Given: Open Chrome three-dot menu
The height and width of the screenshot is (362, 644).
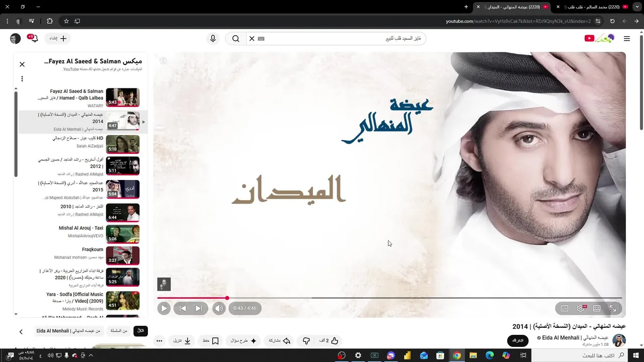Looking at the screenshot, I should click(x=7, y=21).
